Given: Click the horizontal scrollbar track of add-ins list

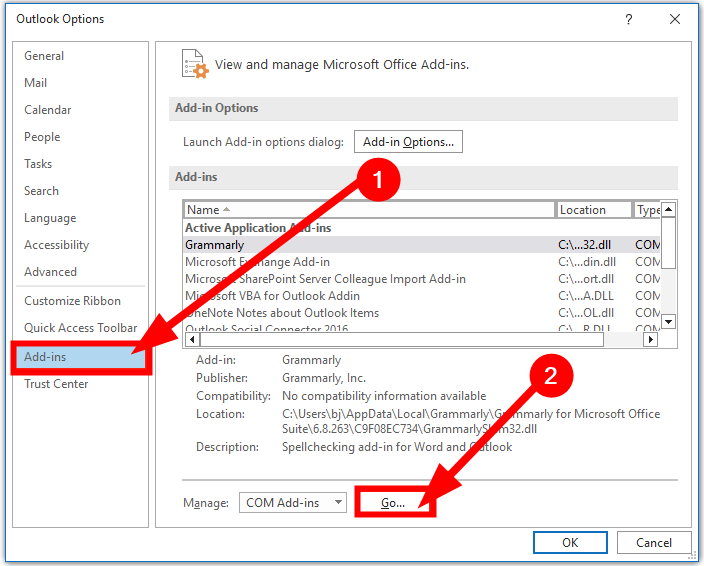Looking at the screenshot, I should click(x=623, y=340).
